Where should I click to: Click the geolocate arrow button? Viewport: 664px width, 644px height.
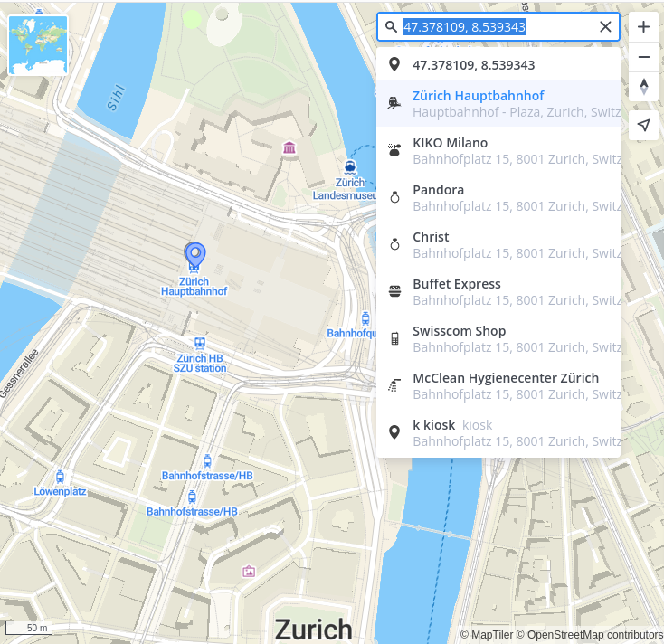pyautogui.click(x=643, y=126)
